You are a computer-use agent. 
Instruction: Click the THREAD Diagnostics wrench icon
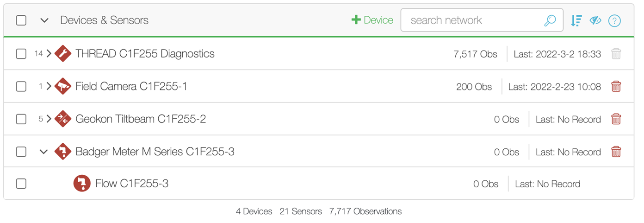click(x=63, y=54)
